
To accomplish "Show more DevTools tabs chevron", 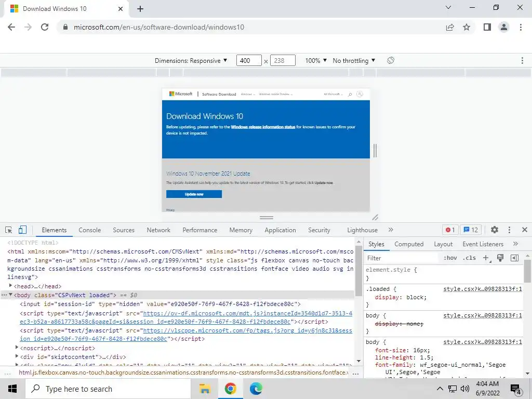I will (391, 230).
